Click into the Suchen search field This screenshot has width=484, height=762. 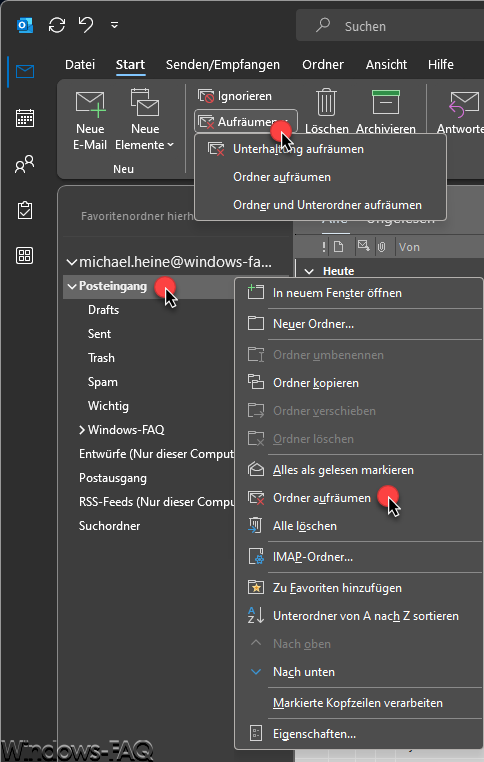click(389, 26)
